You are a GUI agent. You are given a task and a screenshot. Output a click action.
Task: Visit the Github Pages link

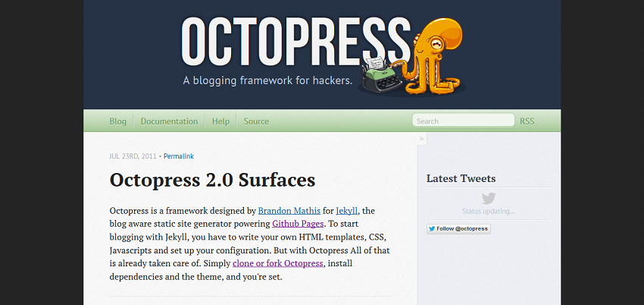(x=299, y=224)
